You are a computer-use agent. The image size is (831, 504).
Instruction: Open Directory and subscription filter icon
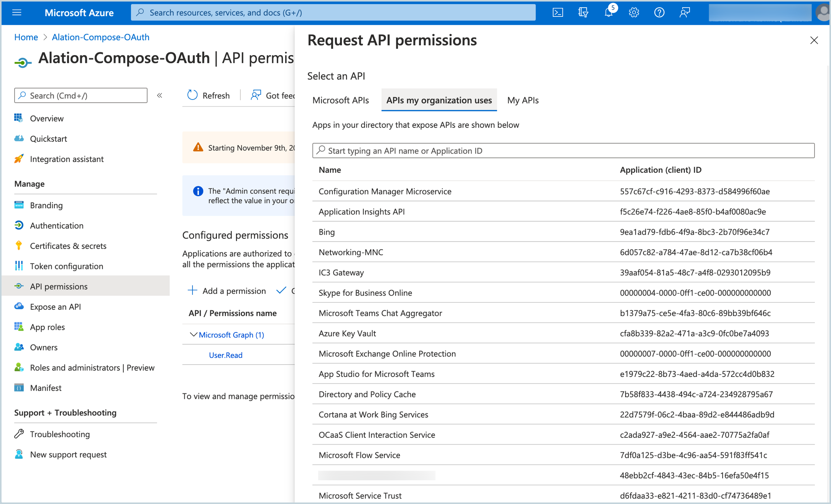(583, 12)
